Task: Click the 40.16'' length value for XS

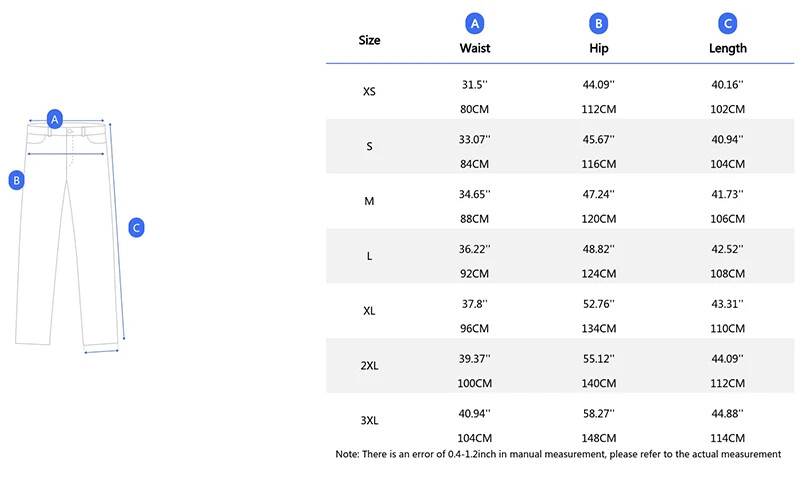Action: click(x=728, y=85)
